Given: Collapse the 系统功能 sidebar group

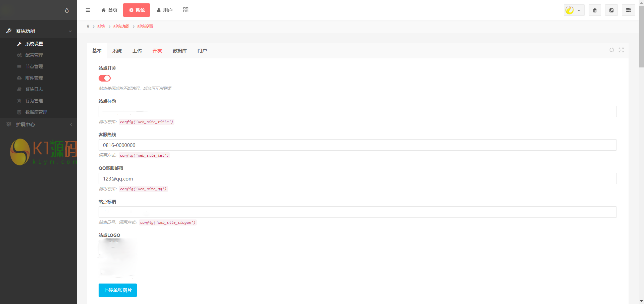Looking at the screenshot, I should coord(38,31).
